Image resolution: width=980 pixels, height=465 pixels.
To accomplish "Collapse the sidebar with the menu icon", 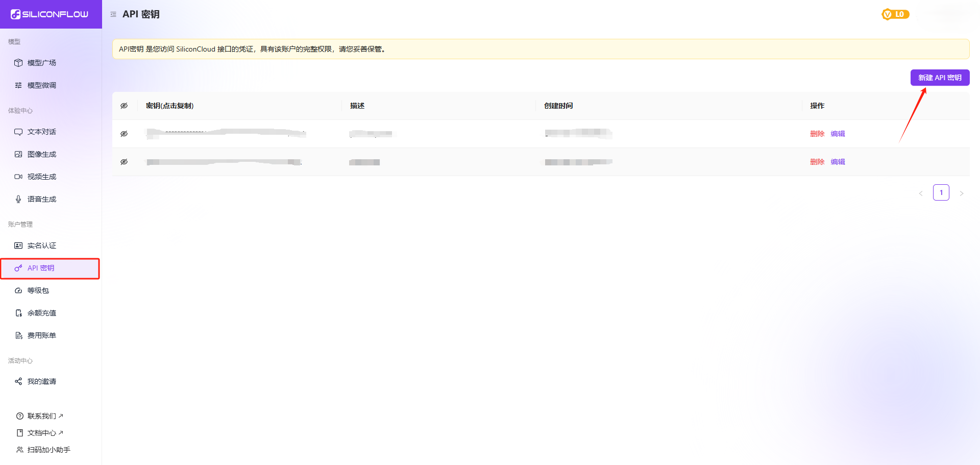I will pos(113,14).
